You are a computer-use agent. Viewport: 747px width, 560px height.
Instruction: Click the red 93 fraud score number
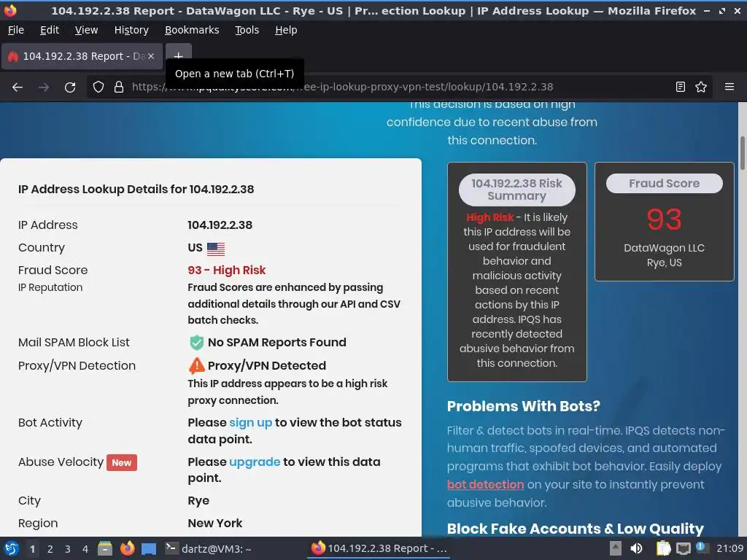click(664, 219)
